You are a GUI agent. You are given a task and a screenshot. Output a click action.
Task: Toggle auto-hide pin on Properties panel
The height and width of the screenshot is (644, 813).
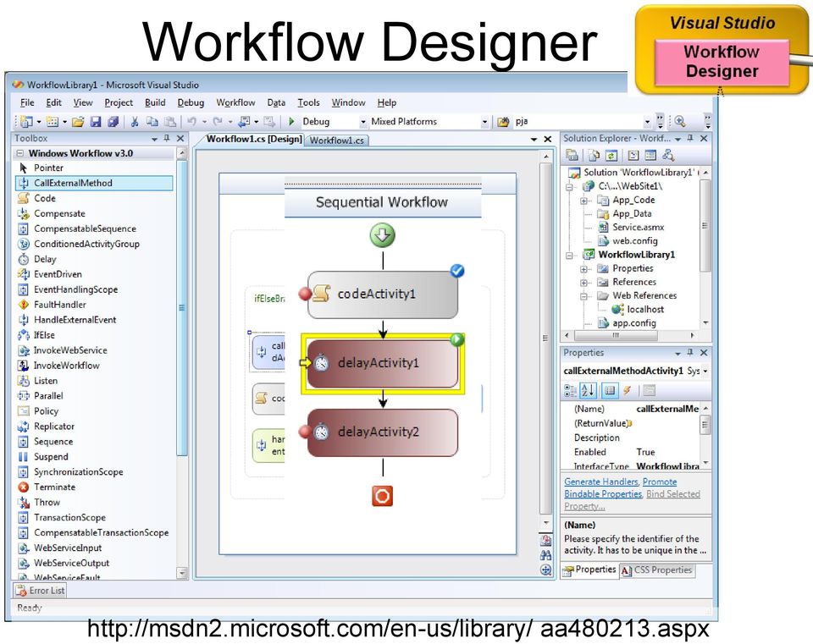coord(691,352)
